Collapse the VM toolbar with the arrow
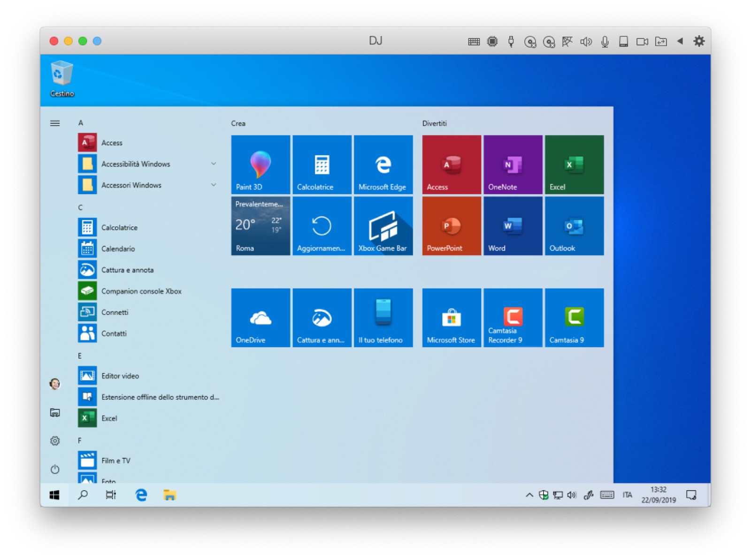 (x=680, y=41)
